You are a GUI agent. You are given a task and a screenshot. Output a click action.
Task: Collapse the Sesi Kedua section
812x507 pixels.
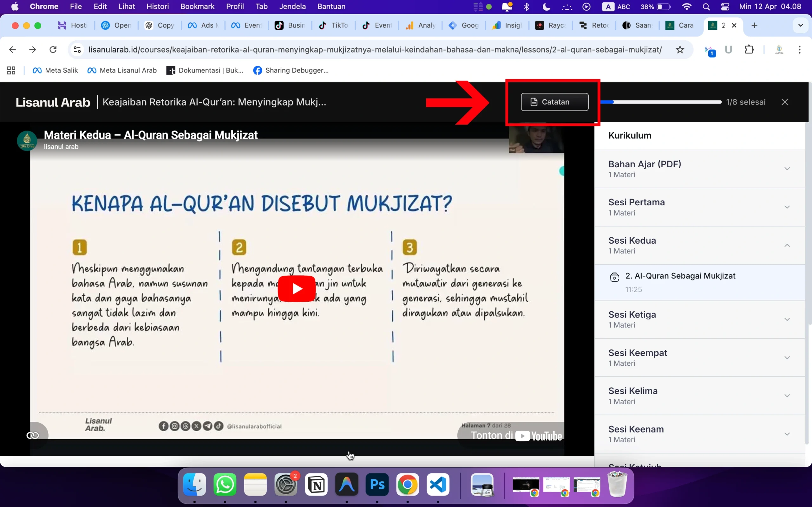click(788, 245)
